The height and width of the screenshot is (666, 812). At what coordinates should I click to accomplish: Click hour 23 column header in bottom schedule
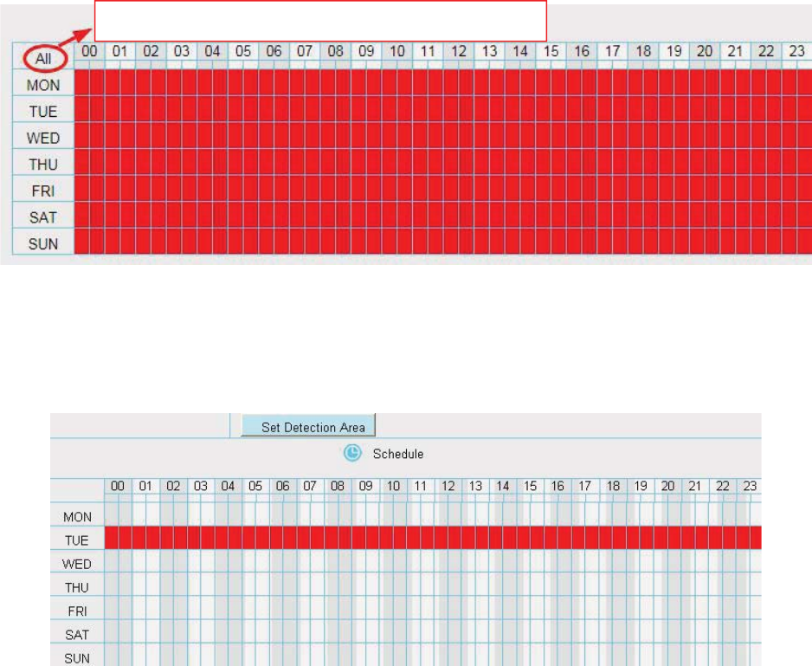pos(750,486)
